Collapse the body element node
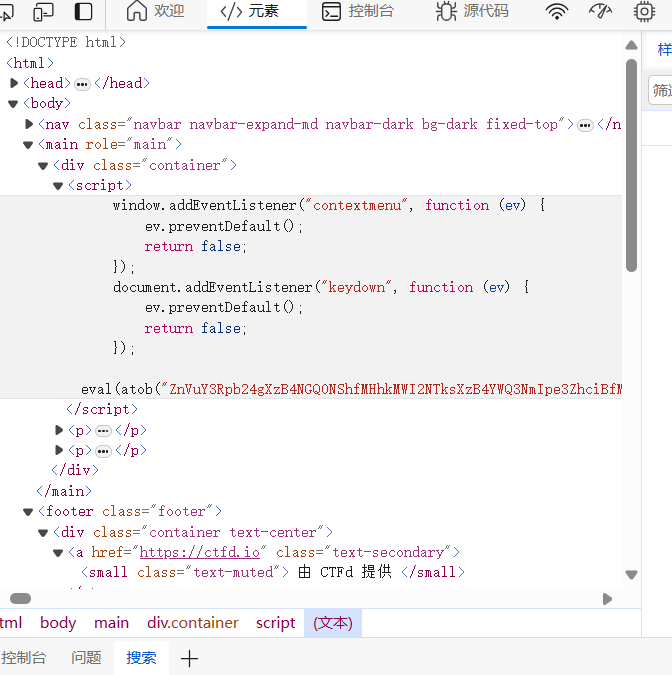 coord(13,104)
